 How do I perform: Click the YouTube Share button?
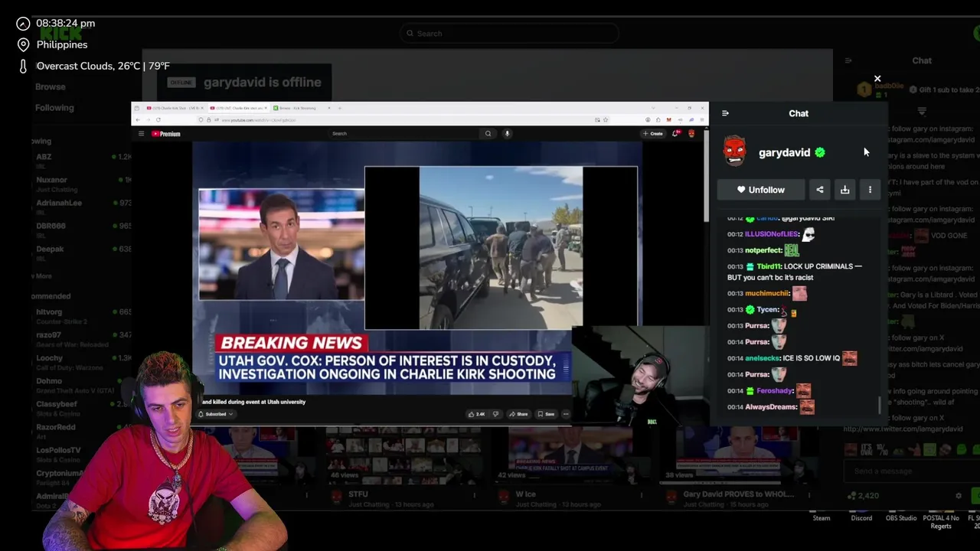tap(519, 414)
